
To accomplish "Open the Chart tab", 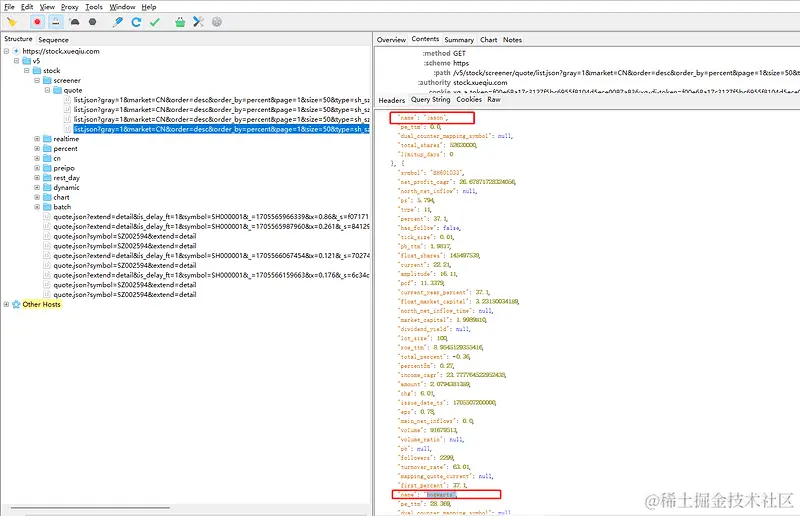I will [x=489, y=39].
